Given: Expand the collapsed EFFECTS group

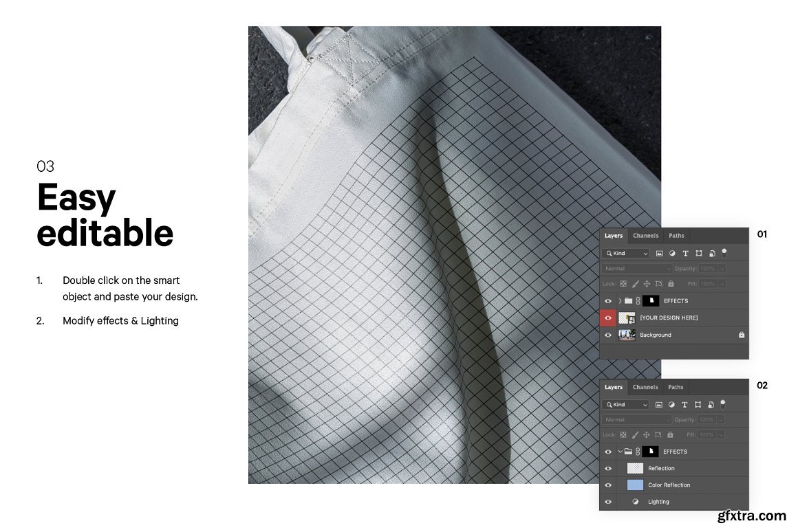Looking at the screenshot, I should pyautogui.click(x=620, y=301).
